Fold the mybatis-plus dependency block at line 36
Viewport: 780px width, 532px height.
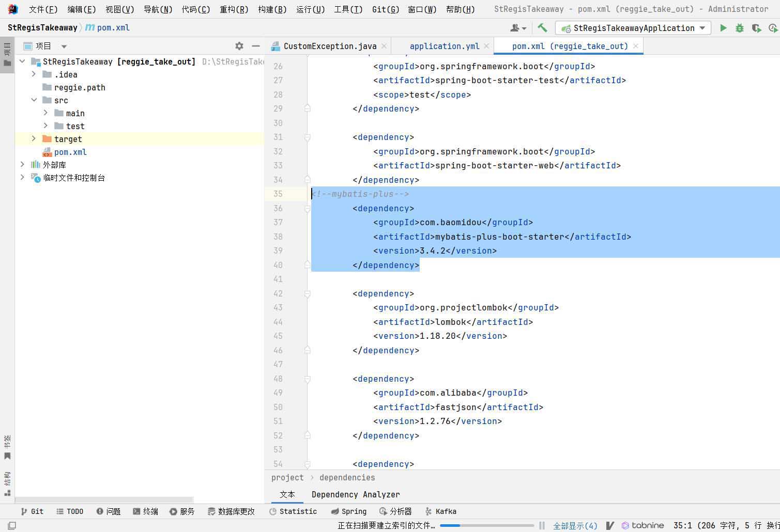click(307, 208)
